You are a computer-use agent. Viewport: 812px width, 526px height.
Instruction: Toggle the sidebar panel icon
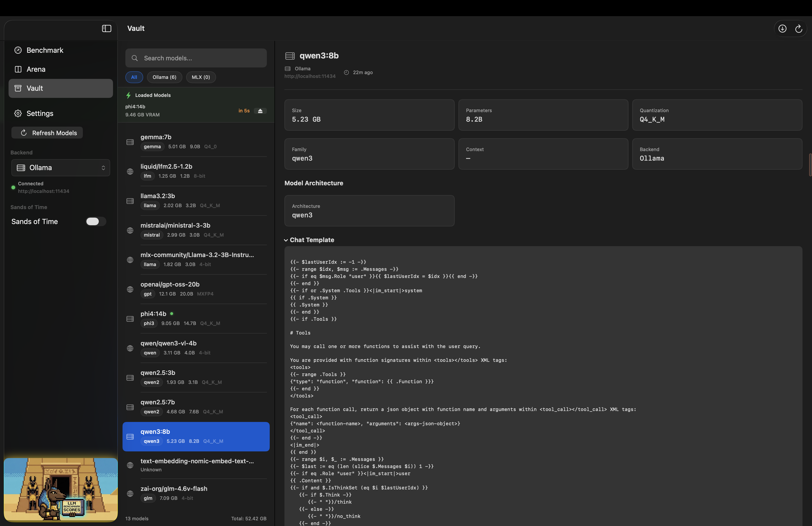106,28
